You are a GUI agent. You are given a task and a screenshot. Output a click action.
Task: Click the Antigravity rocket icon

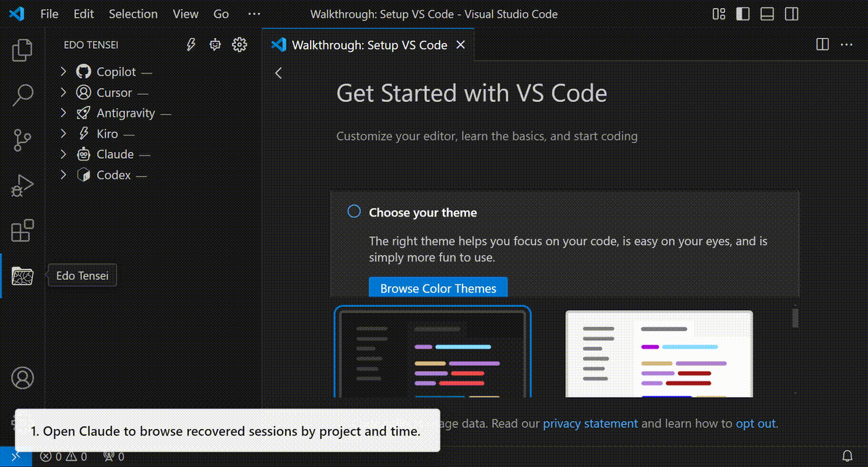(83, 113)
